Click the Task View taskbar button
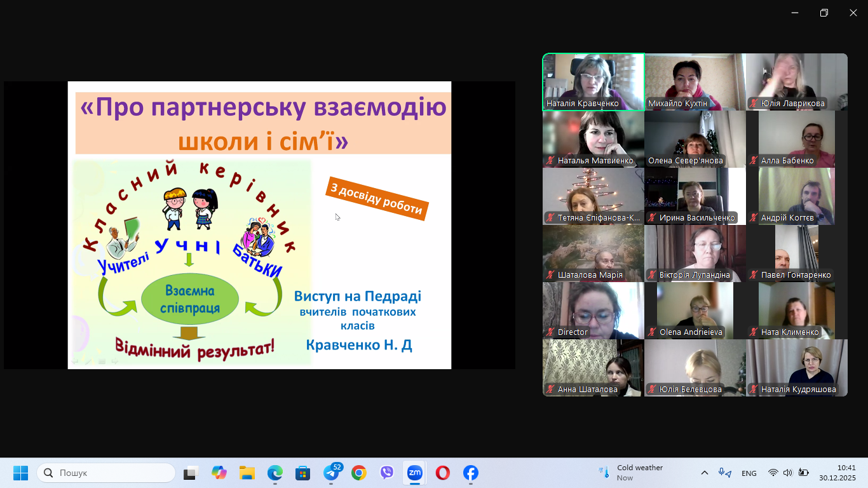This screenshot has width=868, height=488. (x=191, y=473)
